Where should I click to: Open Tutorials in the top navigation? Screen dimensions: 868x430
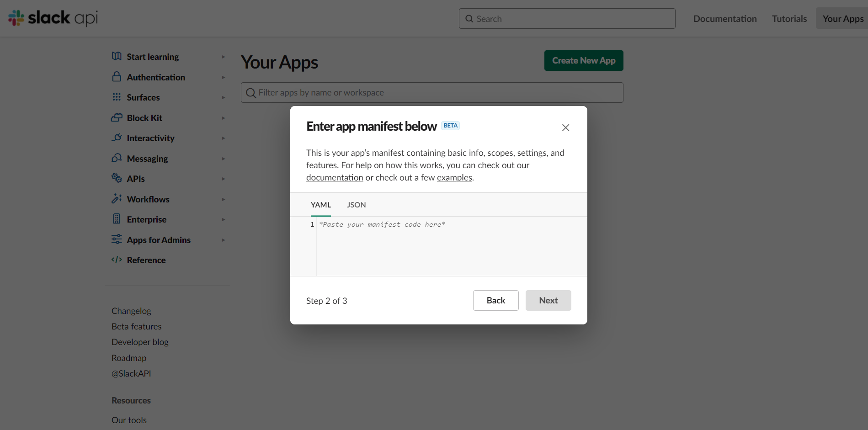click(789, 19)
